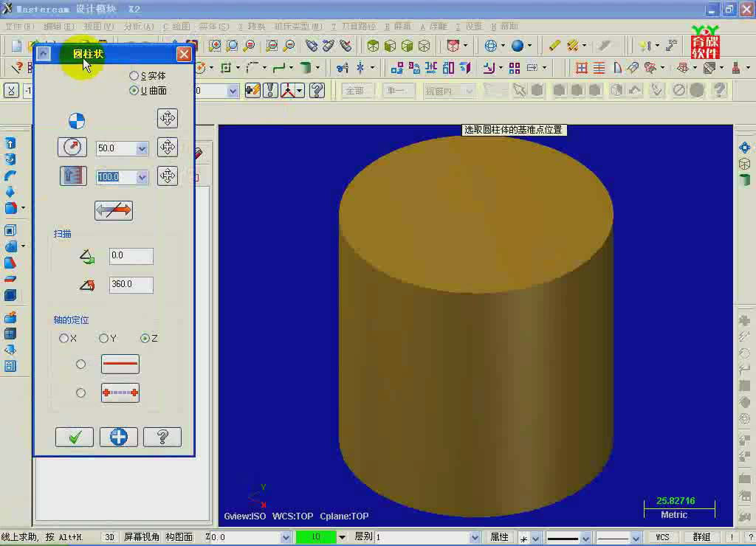Select the S 实体 solid radio button
The width and height of the screenshot is (756, 546).
[134, 76]
